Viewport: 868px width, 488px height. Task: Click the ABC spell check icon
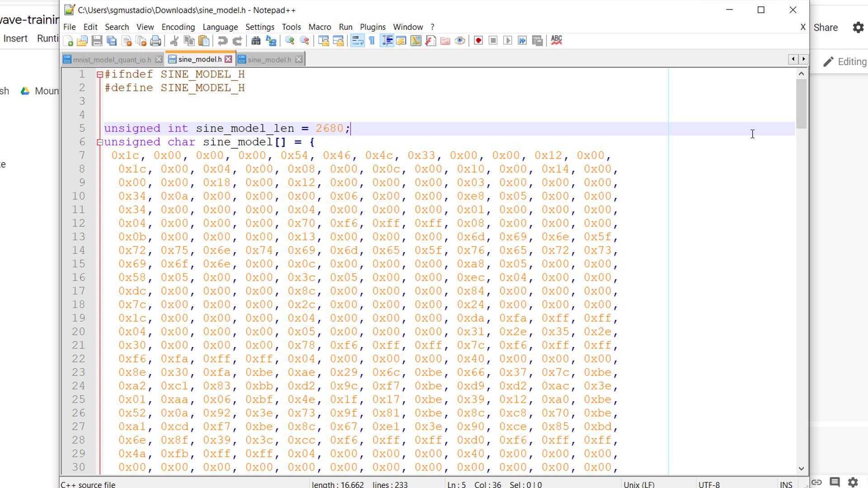557,41
